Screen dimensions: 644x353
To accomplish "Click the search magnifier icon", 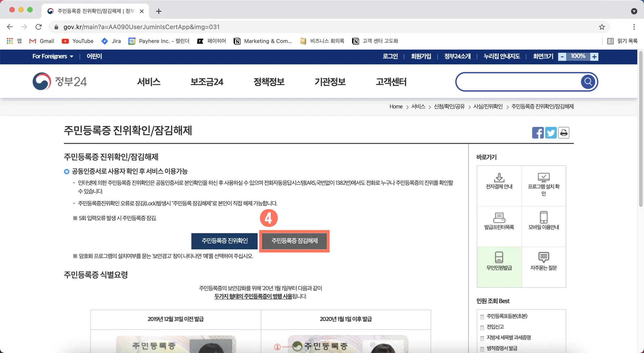I will click(x=588, y=82).
